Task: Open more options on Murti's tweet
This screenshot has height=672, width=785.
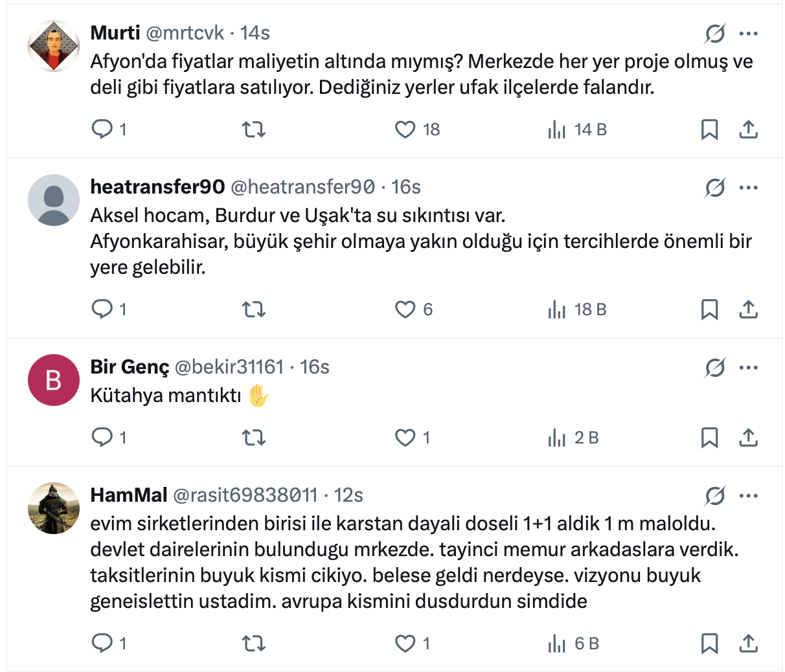Action: click(748, 33)
